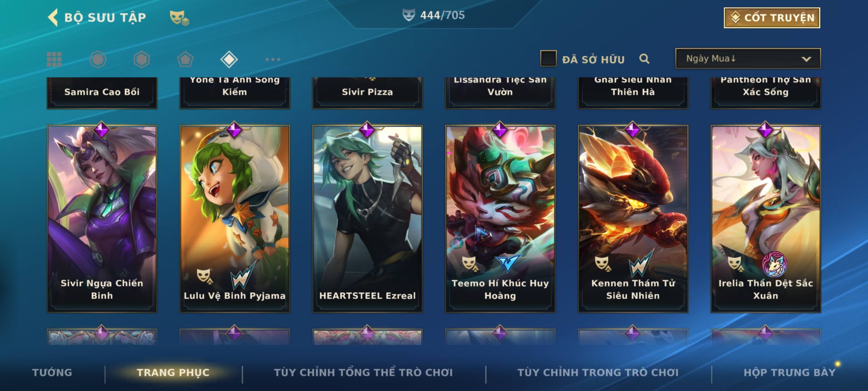The width and height of the screenshot is (868, 391).
Task: Switch to Tùy Chỉnh Tổng Thể Trò Chơi tab
Action: pos(363,373)
